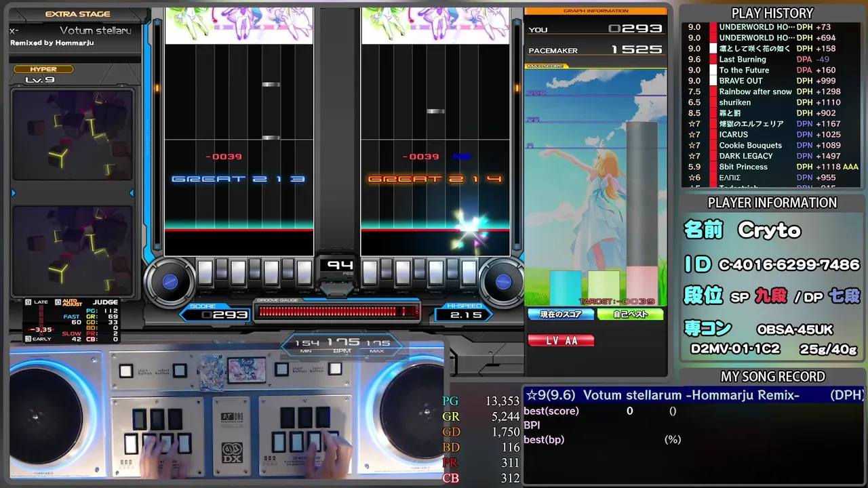Click the AUTO ADJUST indicator in judge panel
Screen dimensions: 868x488
[x=68, y=303]
